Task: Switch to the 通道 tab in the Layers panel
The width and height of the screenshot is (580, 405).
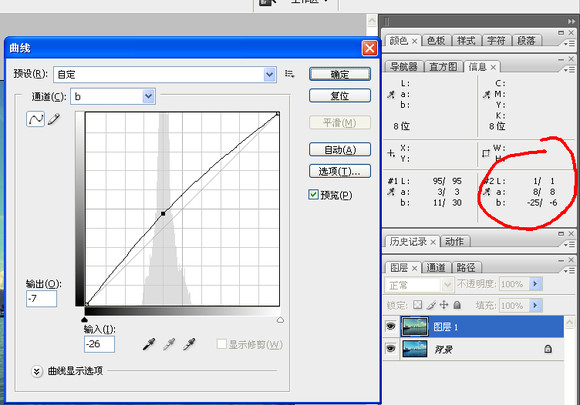Action: [x=436, y=267]
